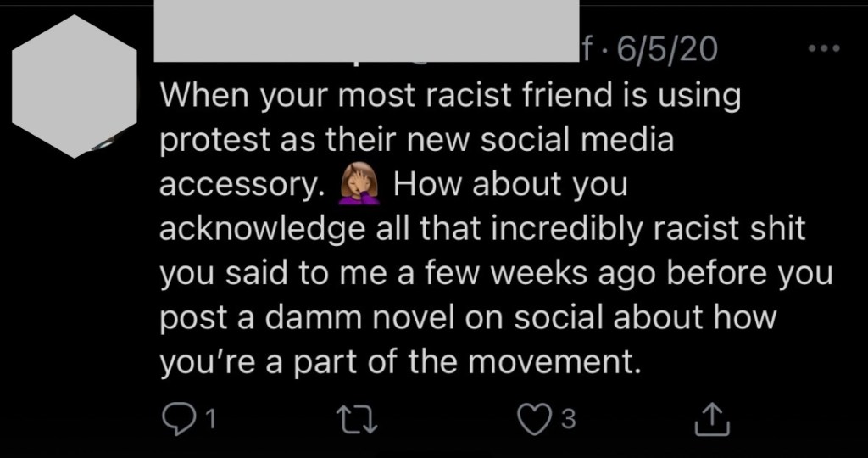This screenshot has width=868, height=458.
Task: Open the author's redacted display name
Action: tap(366, 31)
